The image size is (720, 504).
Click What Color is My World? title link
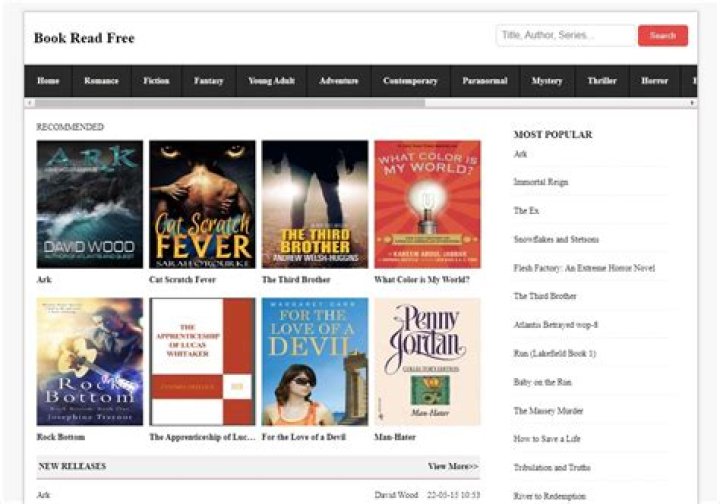coord(422,280)
